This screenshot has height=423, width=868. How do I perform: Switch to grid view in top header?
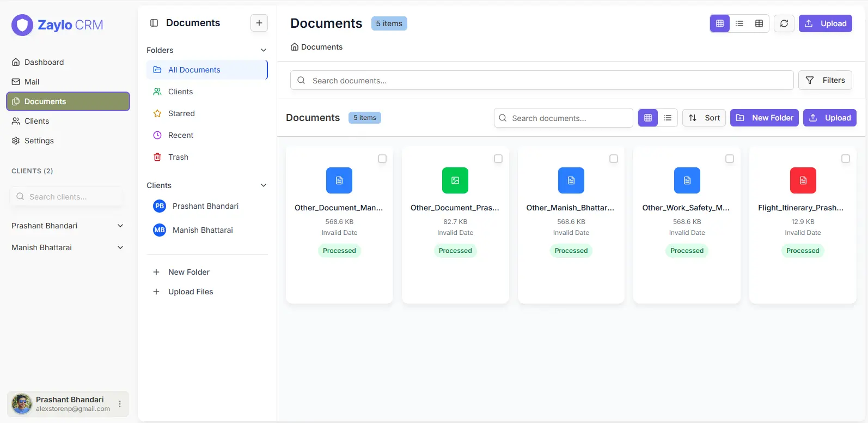point(720,23)
